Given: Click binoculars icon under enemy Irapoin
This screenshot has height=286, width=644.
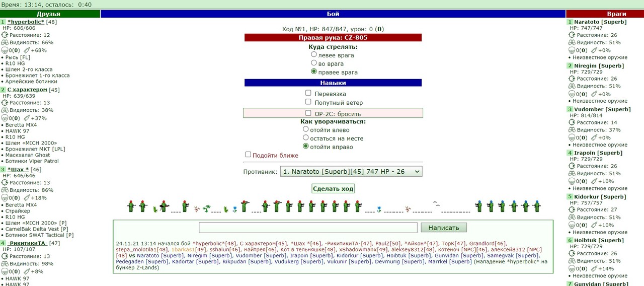Looking at the screenshot, I should [x=572, y=174].
